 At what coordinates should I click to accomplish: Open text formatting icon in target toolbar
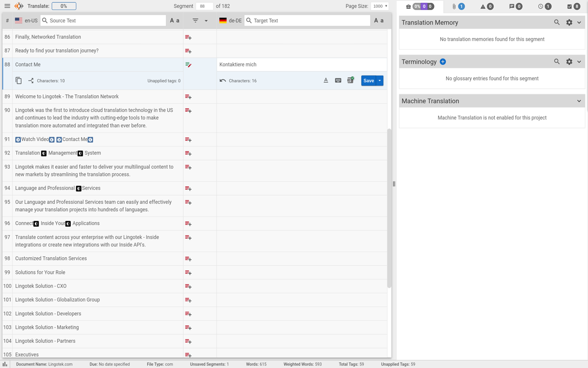click(326, 80)
